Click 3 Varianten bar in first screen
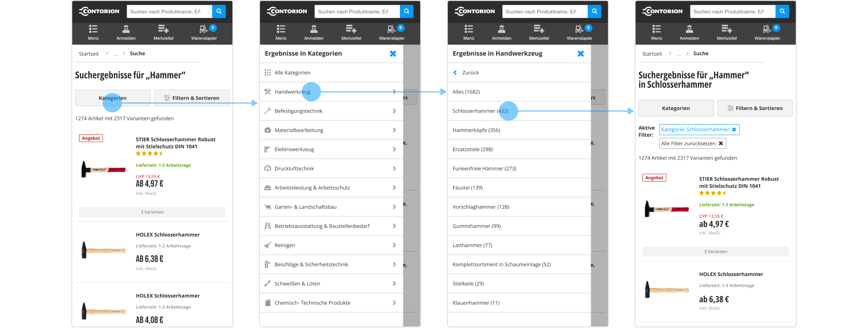The height and width of the screenshot is (328, 868). 152,212
